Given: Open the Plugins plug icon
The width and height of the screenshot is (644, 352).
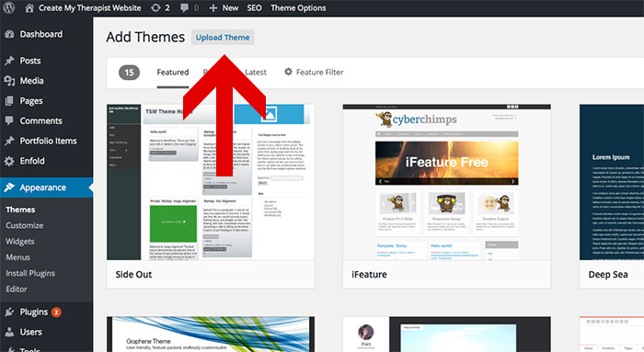Looking at the screenshot, I should click(9, 312).
